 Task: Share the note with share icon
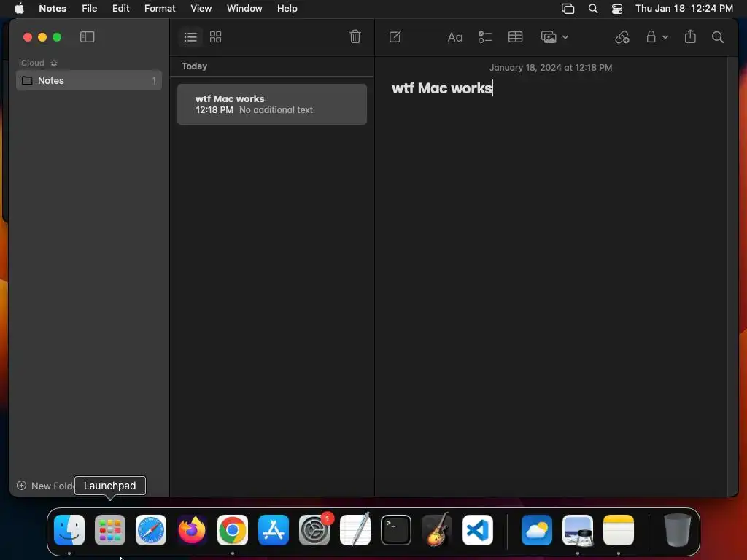coord(690,36)
